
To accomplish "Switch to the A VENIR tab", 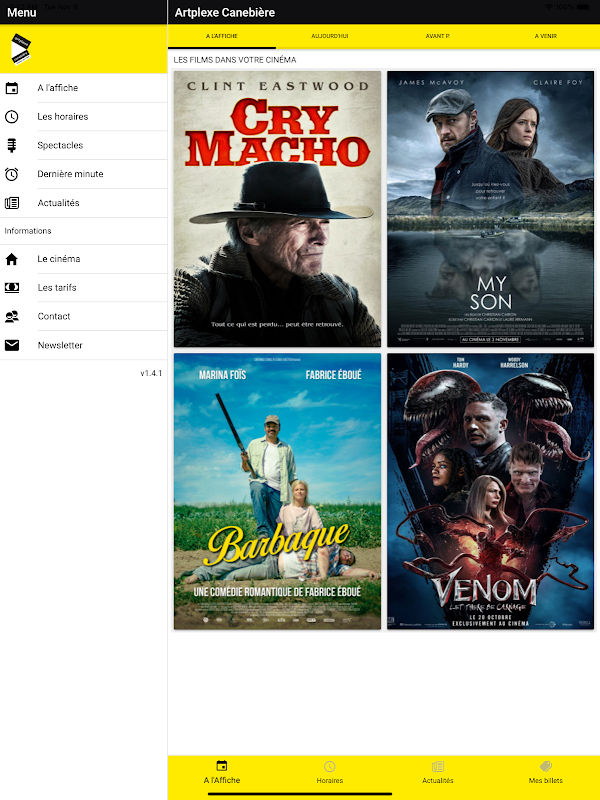I will (x=546, y=36).
